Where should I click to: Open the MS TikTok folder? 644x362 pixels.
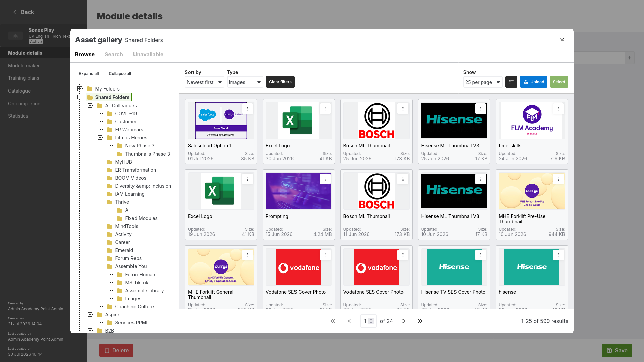click(x=136, y=283)
